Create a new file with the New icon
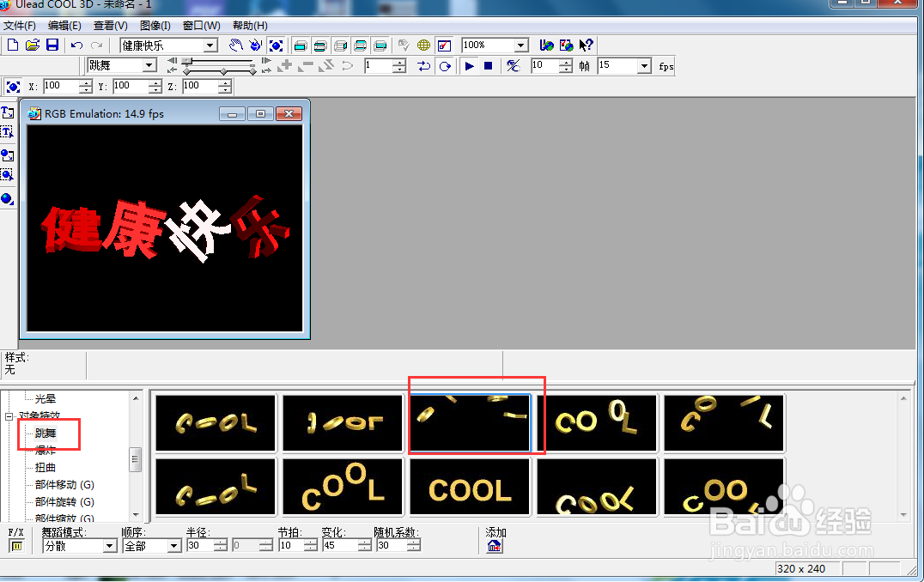 pos(13,45)
